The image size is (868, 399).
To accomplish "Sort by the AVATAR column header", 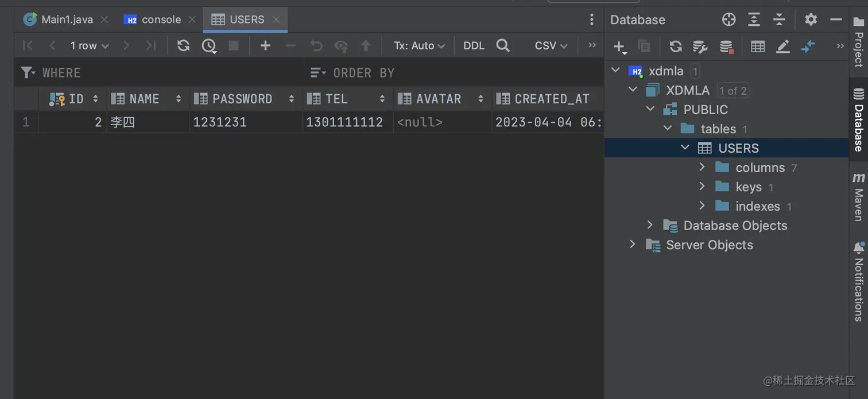I will pyautogui.click(x=442, y=99).
